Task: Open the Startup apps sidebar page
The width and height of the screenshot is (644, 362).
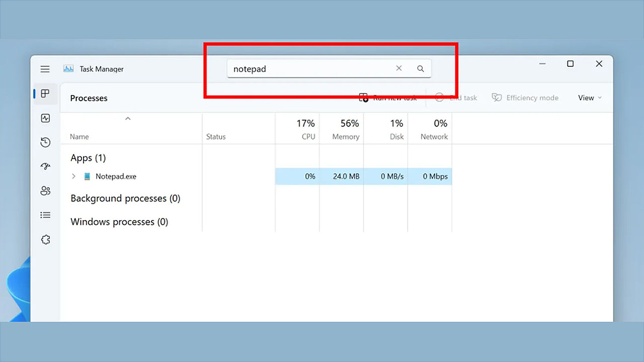Action: pos(45,166)
